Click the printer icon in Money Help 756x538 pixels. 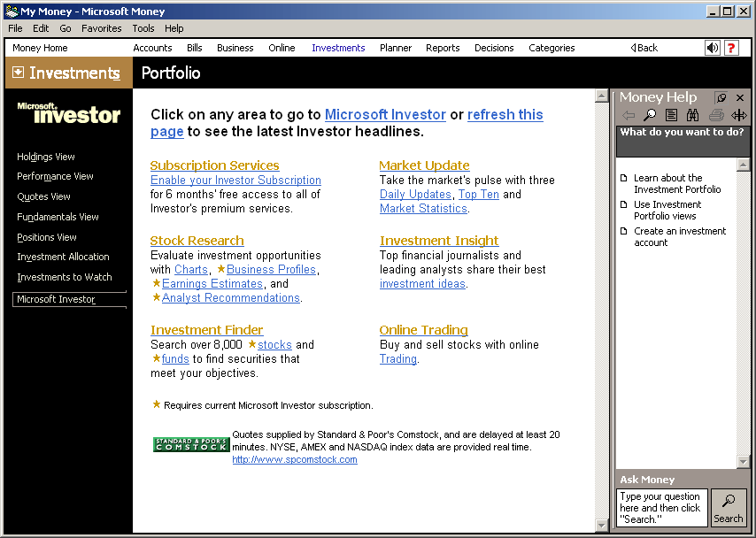[x=716, y=115]
